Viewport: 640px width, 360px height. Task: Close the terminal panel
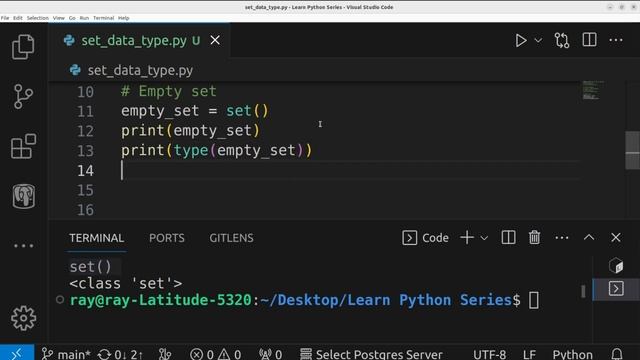point(616,238)
